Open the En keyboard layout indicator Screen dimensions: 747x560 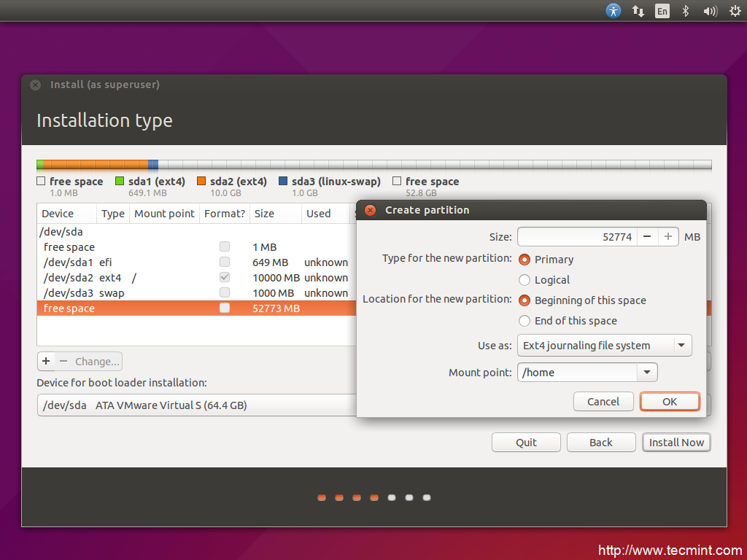coord(662,11)
